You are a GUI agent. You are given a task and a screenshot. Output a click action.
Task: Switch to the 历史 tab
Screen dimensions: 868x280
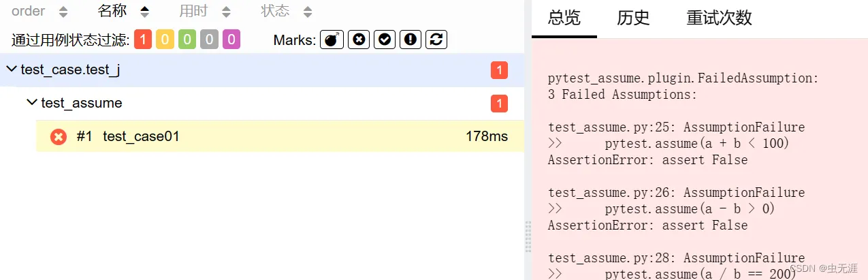[x=633, y=18]
